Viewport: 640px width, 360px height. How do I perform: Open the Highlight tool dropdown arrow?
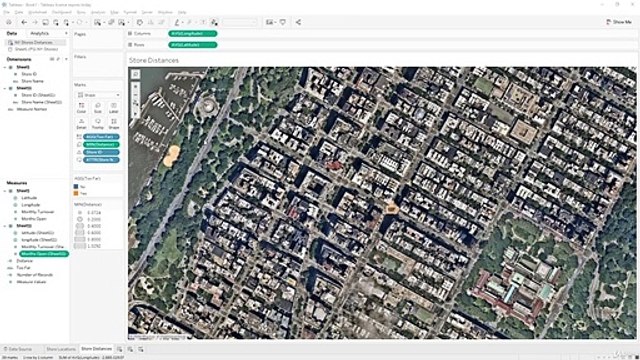click(x=182, y=23)
